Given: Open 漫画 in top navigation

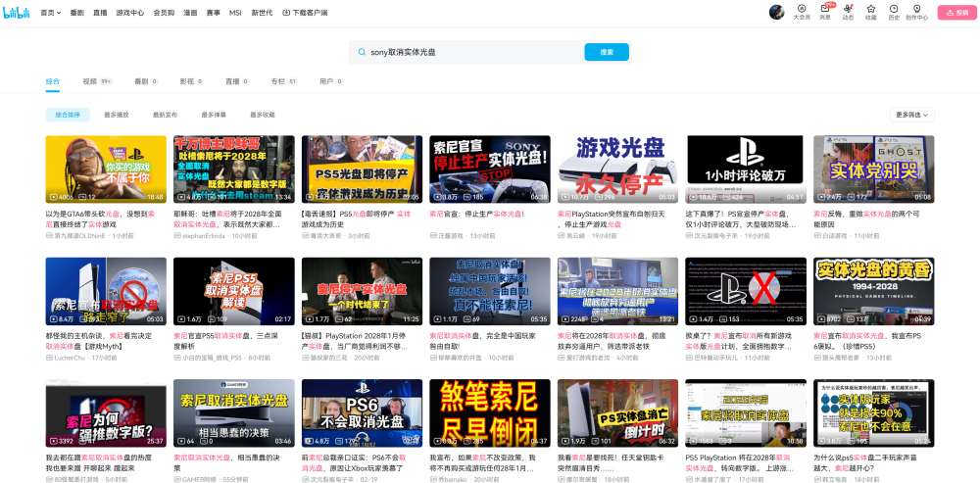Looking at the screenshot, I should coord(190,13).
